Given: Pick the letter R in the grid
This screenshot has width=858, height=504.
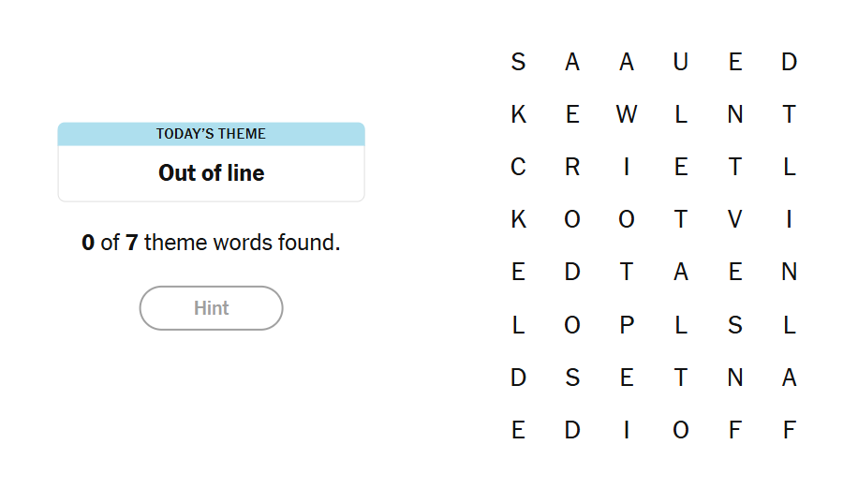Looking at the screenshot, I should 572,167.
